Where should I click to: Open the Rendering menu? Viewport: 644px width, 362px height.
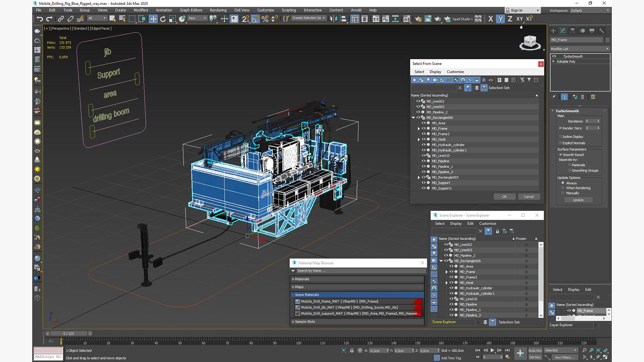pos(218,10)
